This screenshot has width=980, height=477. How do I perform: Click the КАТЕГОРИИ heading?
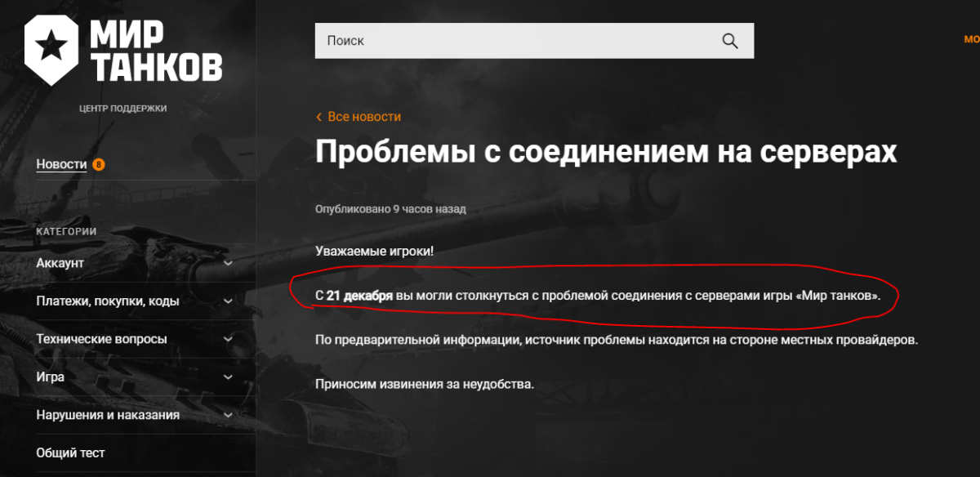66,232
